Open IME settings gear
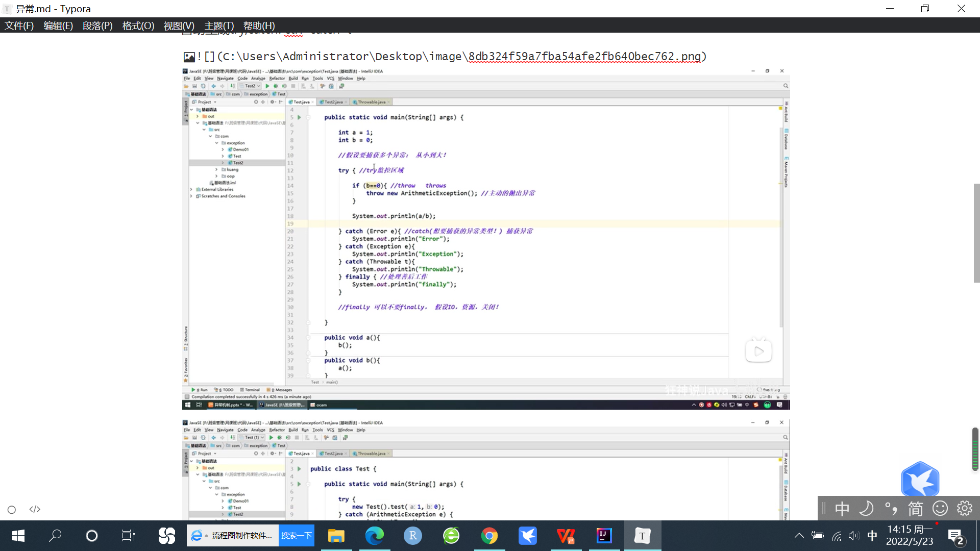This screenshot has width=980, height=551. (965, 509)
